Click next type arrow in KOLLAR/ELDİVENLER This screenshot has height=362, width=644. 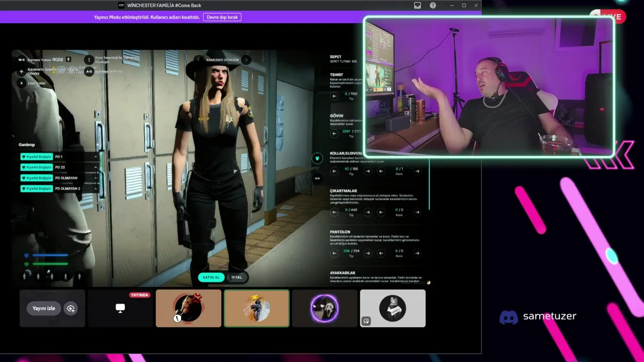pyautogui.click(x=368, y=171)
